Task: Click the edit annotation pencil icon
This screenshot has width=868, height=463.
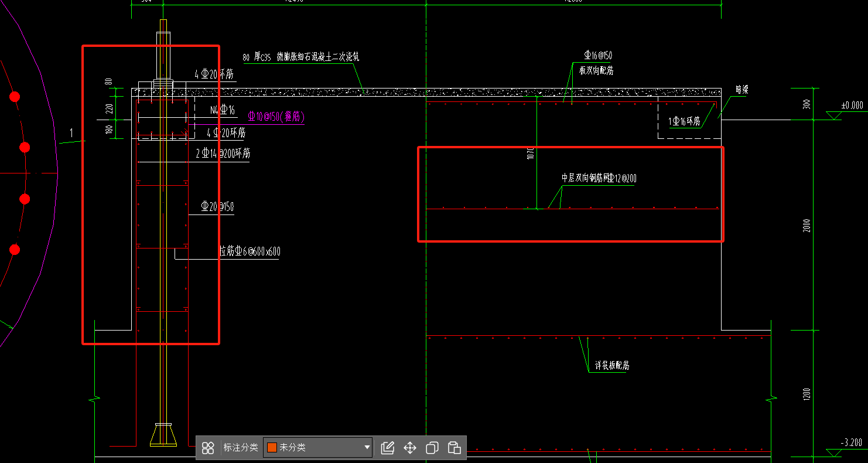Action: point(387,448)
